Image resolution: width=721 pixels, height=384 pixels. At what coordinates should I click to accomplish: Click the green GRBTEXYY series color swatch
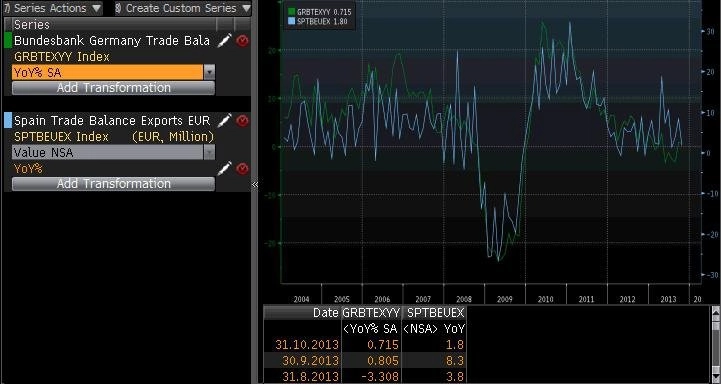pos(7,40)
